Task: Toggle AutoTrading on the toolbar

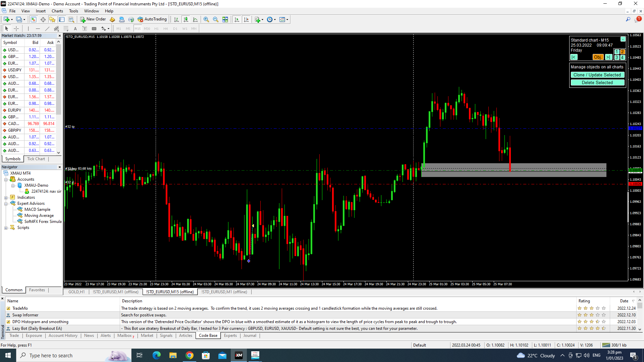Action: (152, 19)
